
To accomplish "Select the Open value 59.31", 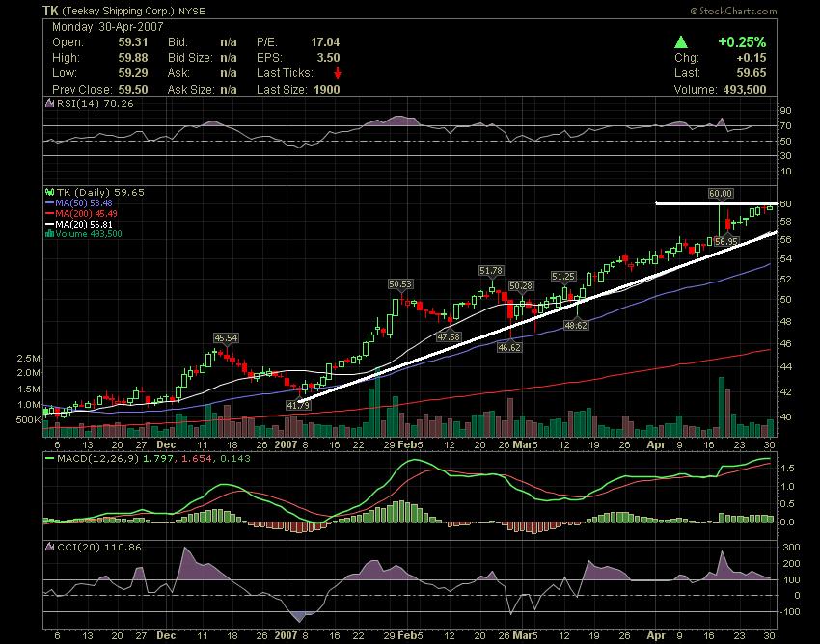I will tap(133, 41).
